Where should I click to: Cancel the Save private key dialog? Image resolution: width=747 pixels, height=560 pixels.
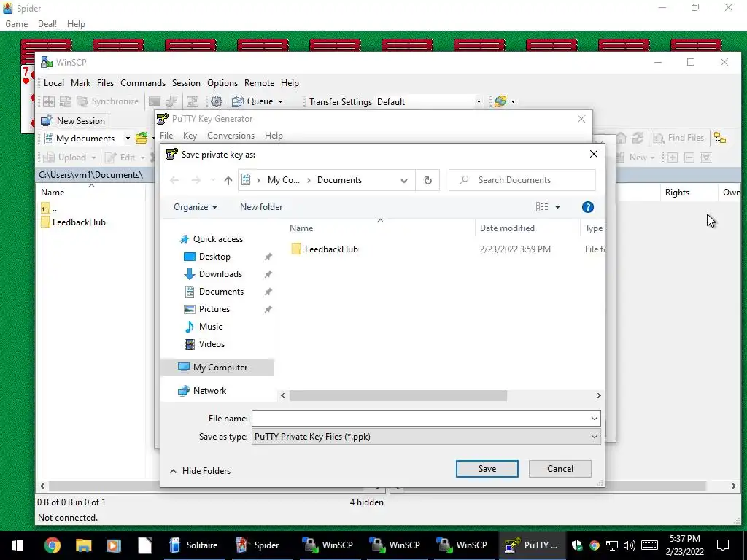point(560,469)
